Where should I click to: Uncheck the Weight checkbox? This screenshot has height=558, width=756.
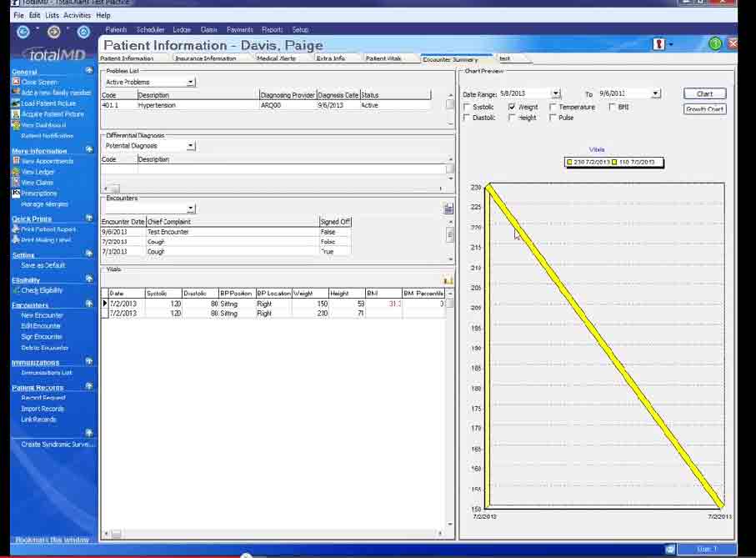[512, 107]
